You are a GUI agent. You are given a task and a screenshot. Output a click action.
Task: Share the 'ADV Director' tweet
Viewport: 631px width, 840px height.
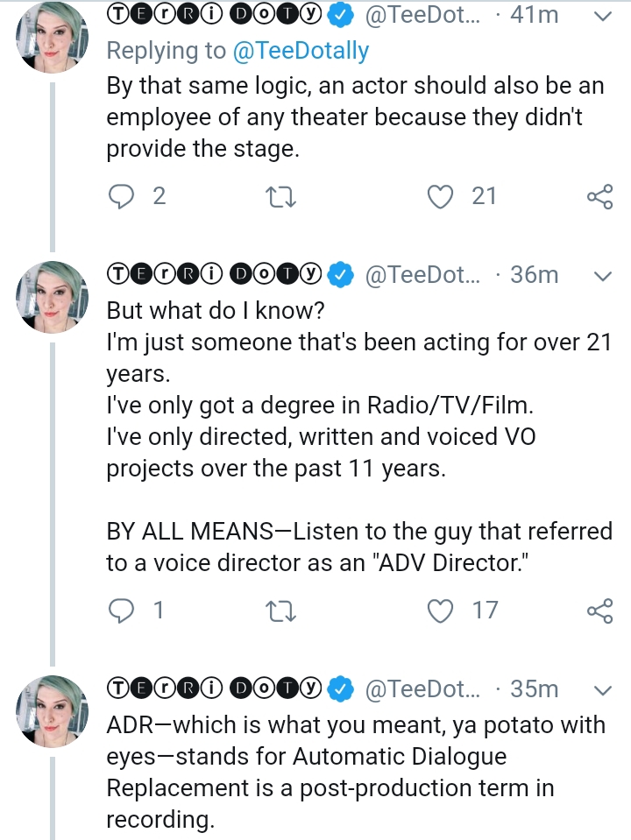point(599,610)
